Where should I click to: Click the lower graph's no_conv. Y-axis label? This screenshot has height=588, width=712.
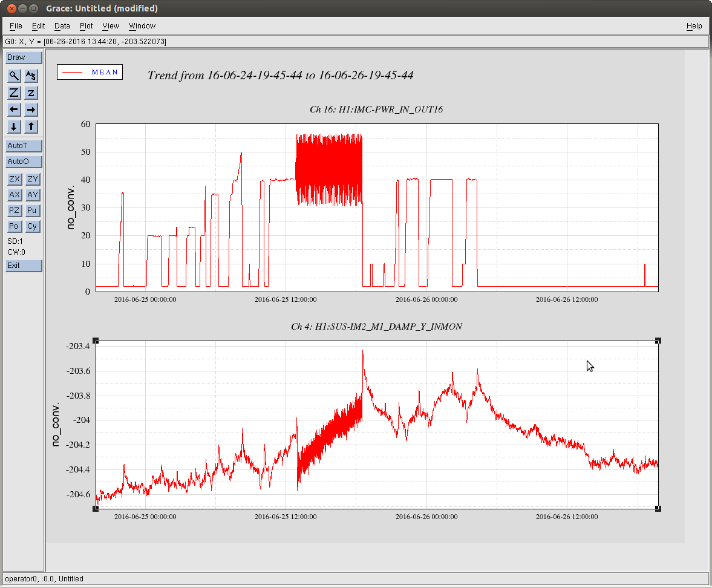pos(56,425)
